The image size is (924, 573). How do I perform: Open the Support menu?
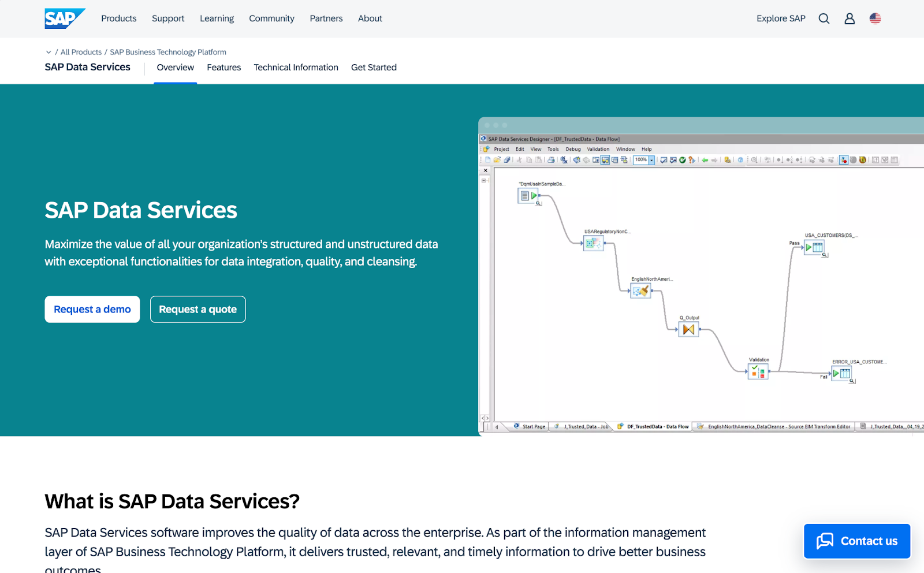168,18
